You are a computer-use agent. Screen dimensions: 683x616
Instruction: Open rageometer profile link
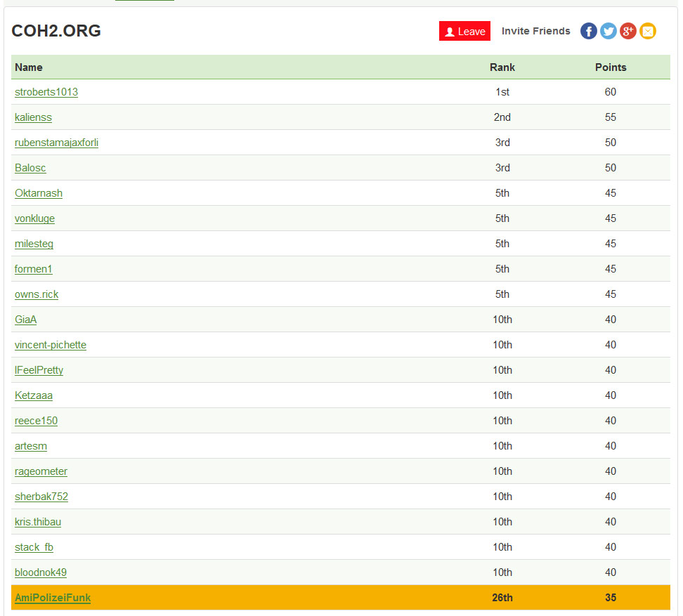click(x=41, y=471)
